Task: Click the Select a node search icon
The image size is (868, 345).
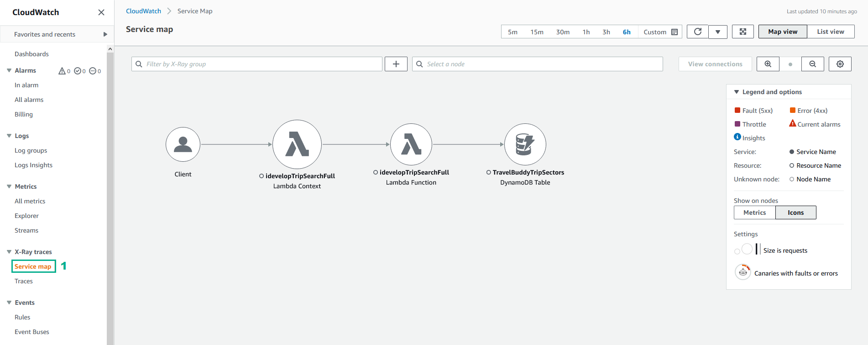Action: [x=420, y=64]
